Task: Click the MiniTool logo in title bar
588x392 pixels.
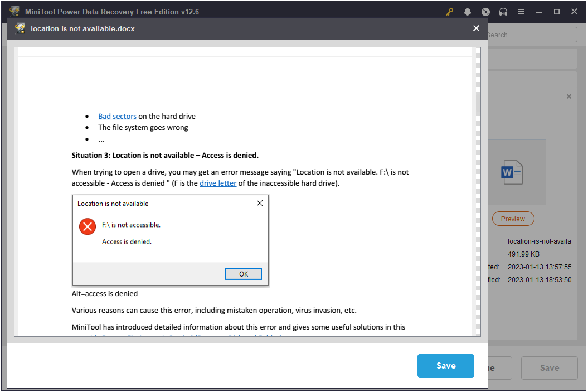Action: click(x=14, y=11)
